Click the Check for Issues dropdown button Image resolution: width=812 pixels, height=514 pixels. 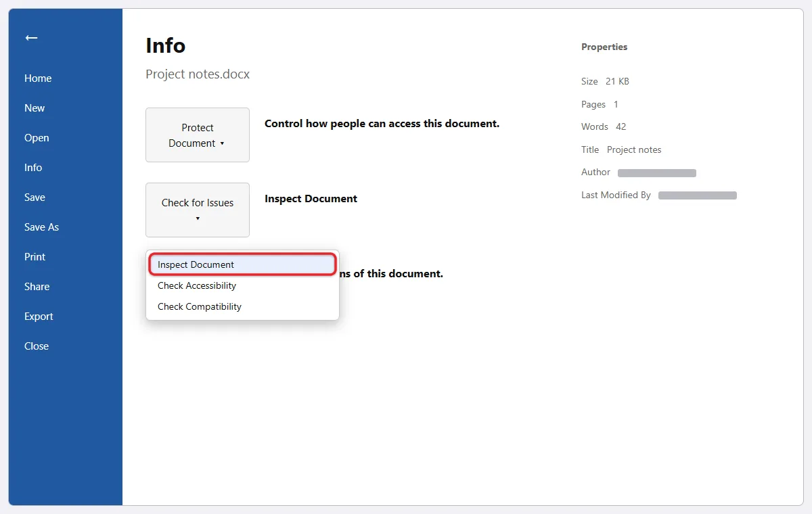click(x=198, y=210)
